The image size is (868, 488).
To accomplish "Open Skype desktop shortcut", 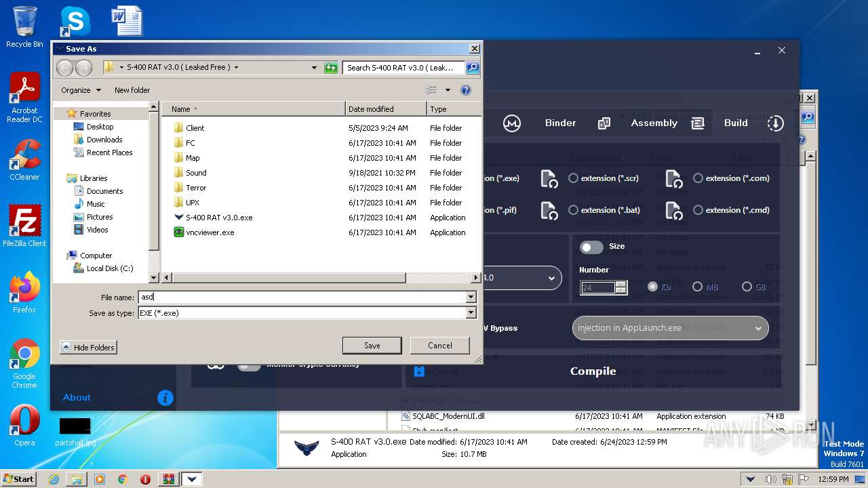I will pyautogui.click(x=75, y=22).
